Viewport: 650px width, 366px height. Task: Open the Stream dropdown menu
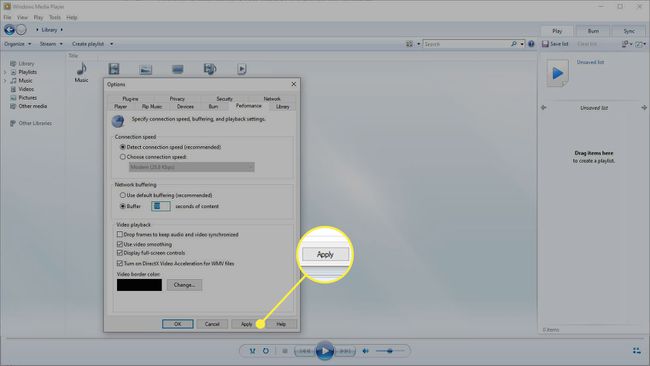point(51,44)
